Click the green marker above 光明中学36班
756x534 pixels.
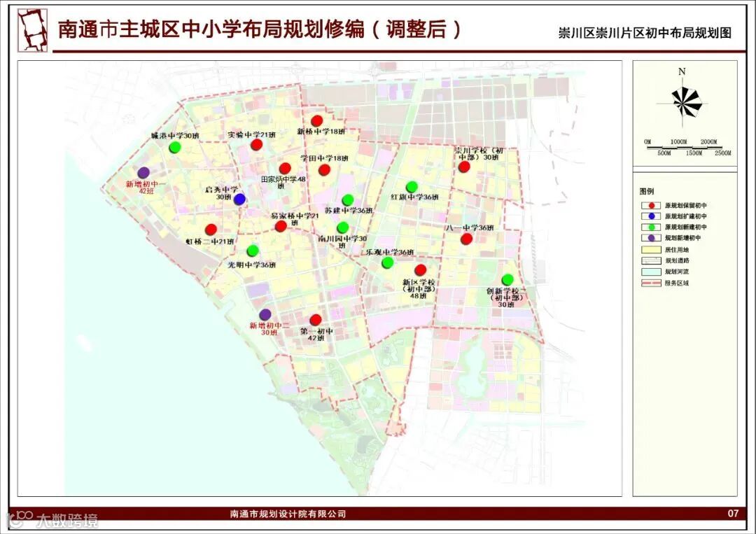click(253, 251)
